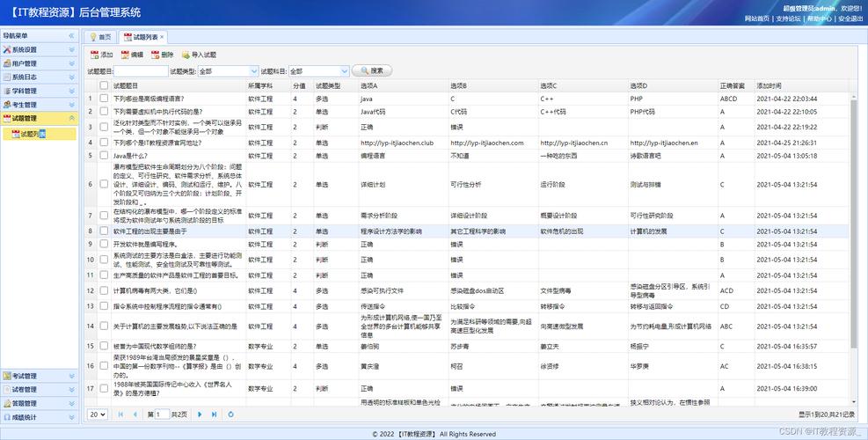
Task: Expand 考生管理 using its chevron
Action: click(x=71, y=105)
